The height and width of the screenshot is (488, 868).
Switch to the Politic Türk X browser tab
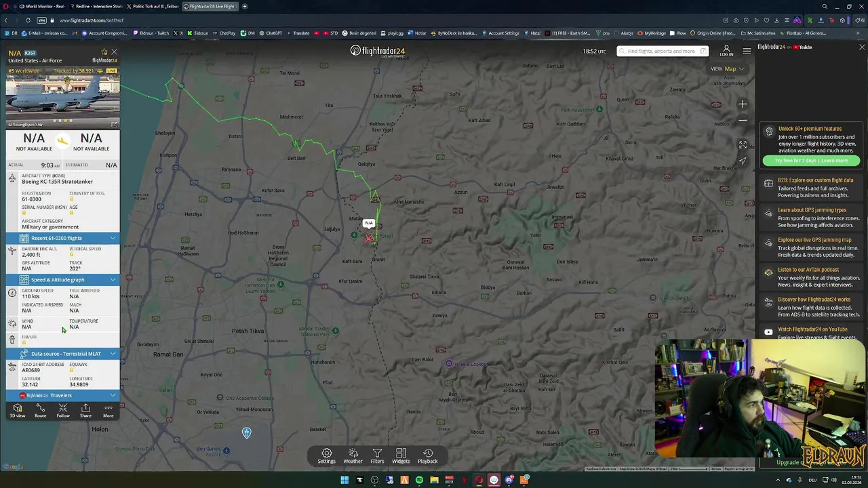coord(153,6)
